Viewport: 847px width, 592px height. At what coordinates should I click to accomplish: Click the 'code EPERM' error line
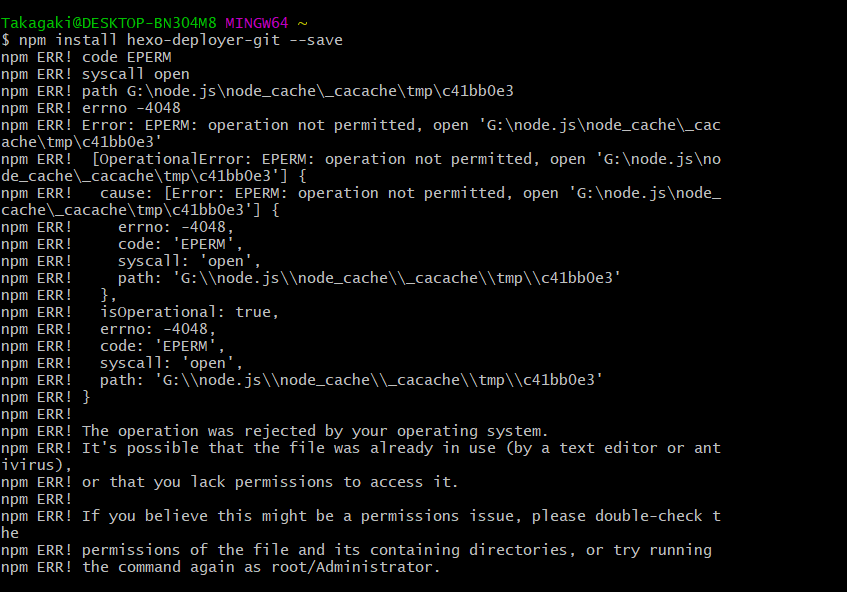[x=86, y=57]
